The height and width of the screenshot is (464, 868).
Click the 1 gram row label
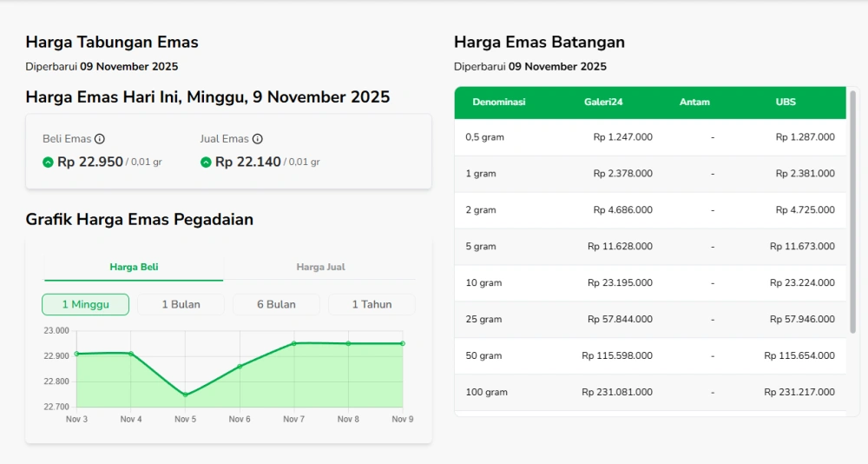tap(481, 174)
